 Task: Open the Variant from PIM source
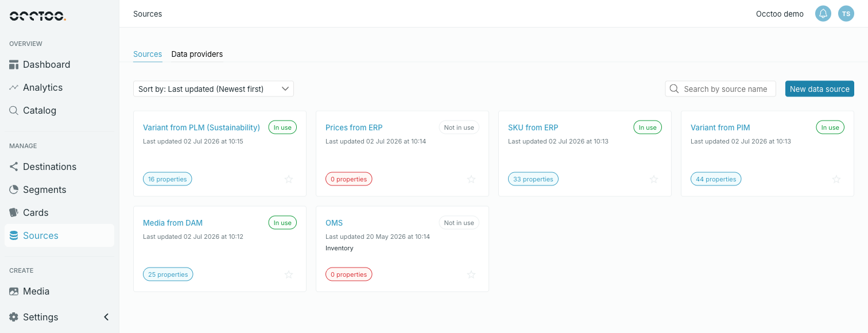pyautogui.click(x=720, y=127)
